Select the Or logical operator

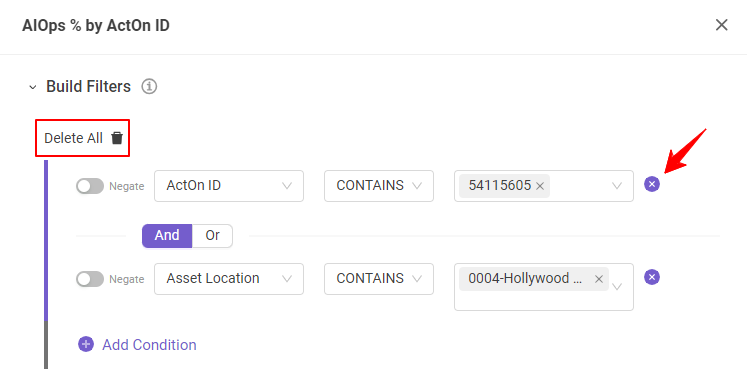click(x=212, y=235)
